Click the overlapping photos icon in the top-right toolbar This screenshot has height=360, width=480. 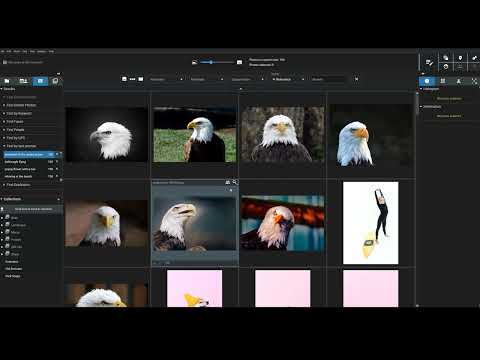[446, 58]
